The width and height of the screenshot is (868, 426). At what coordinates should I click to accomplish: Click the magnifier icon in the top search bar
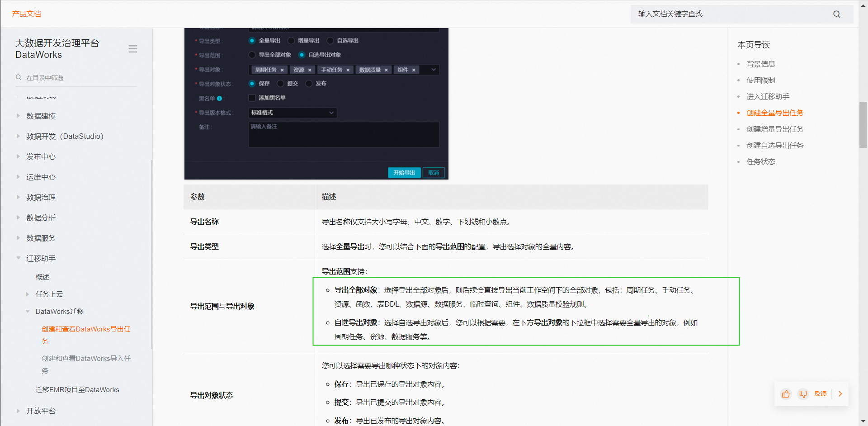[837, 14]
